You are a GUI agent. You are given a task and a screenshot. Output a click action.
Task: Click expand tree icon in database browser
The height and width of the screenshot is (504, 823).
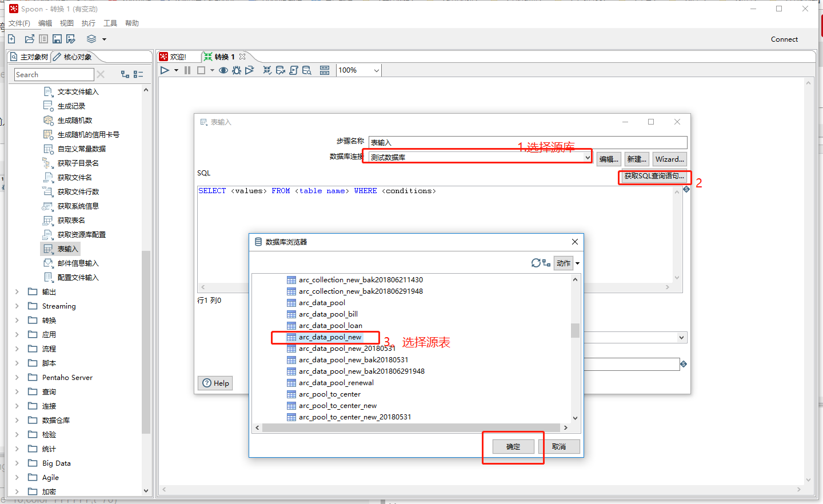[x=546, y=263]
